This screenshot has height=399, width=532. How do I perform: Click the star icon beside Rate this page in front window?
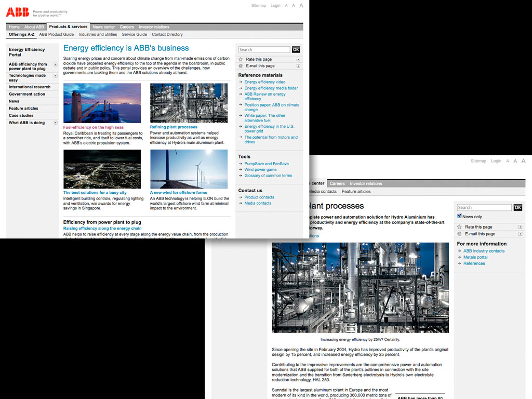point(241,59)
